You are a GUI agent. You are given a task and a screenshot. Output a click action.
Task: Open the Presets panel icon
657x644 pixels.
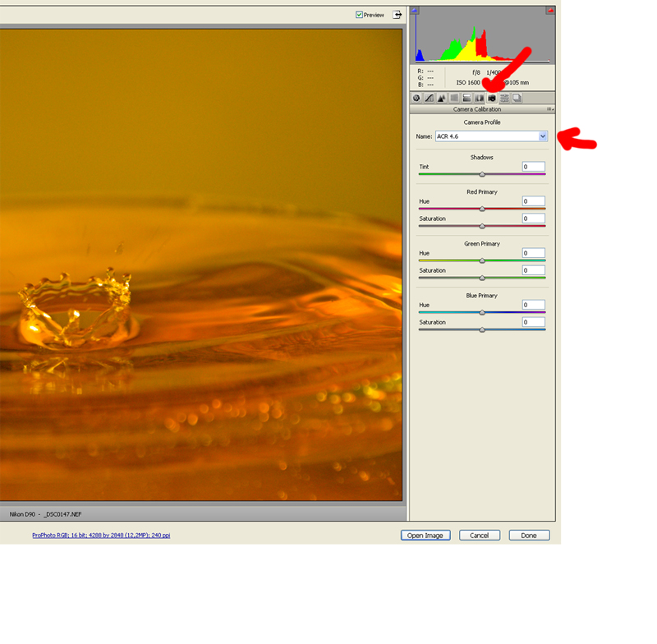(x=504, y=98)
